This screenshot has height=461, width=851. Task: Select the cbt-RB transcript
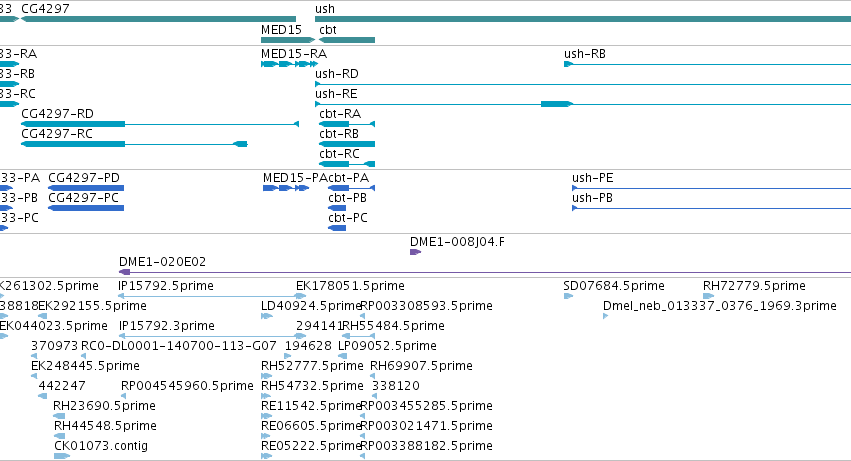(347, 144)
